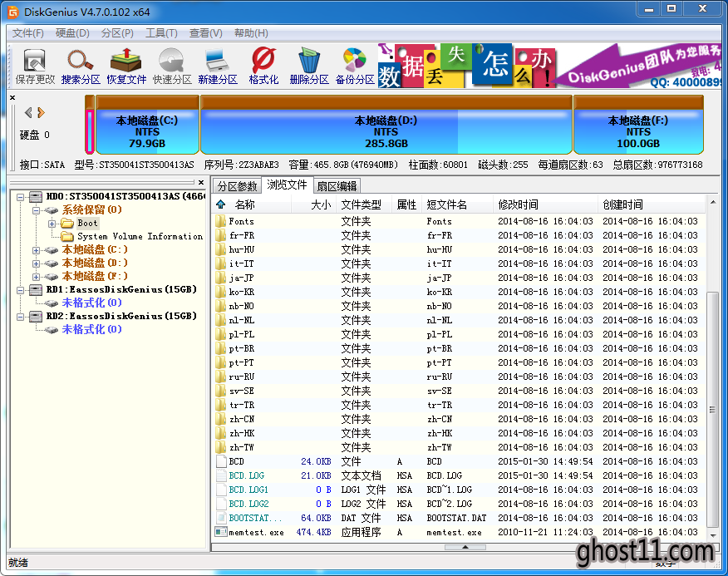
Task: Select the small system reserved partition bar
Action: tap(90, 124)
